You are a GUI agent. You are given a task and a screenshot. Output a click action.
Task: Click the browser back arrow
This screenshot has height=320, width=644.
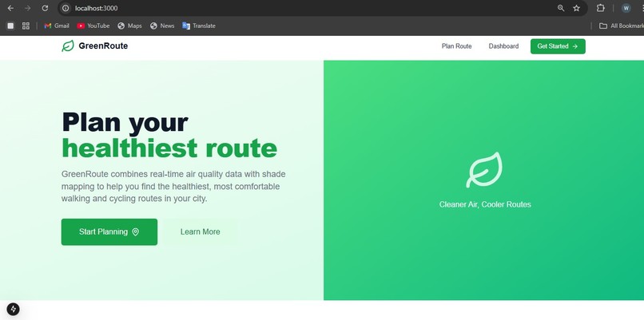pos(10,8)
